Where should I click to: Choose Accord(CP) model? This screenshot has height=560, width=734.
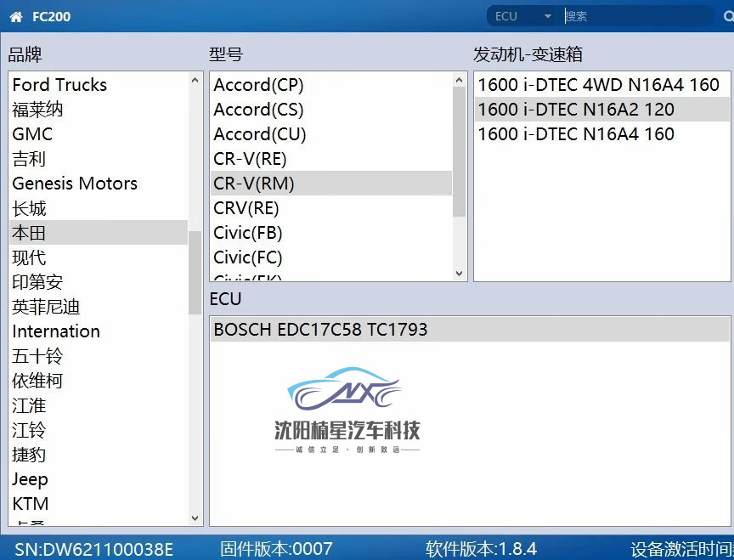coord(258,85)
